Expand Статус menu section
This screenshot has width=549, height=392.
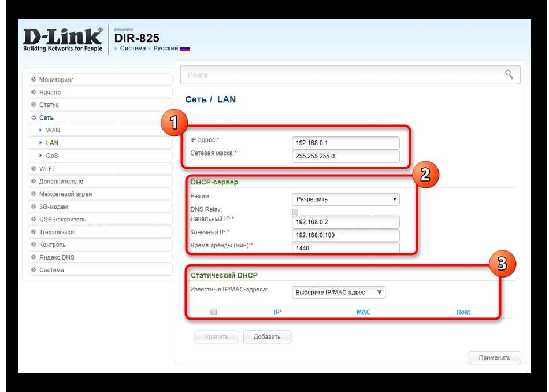100,105
